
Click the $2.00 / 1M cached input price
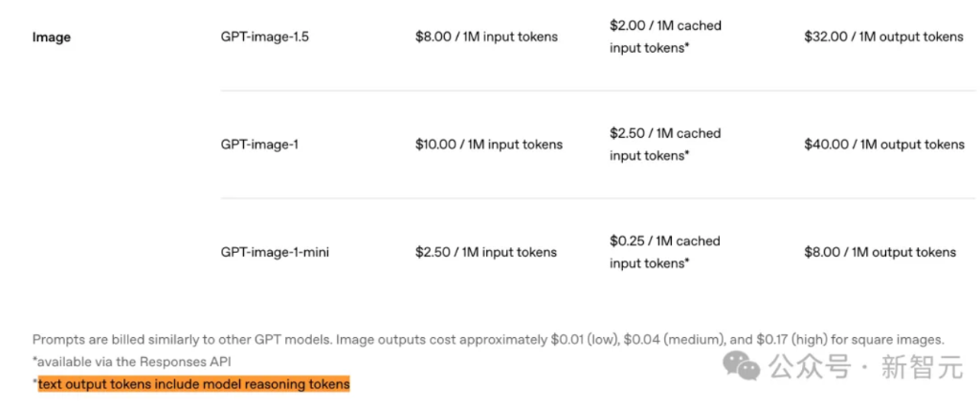tap(665, 36)
